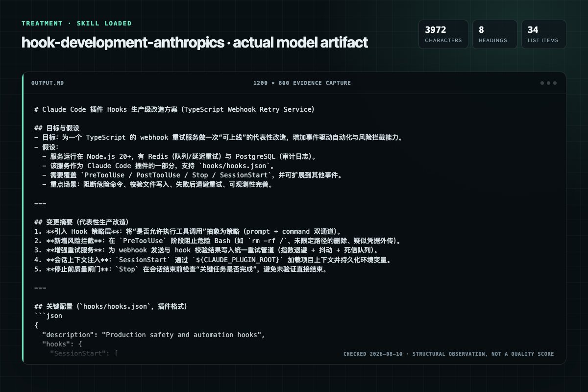Click the '1200 × 800 EVIDENCE CAPTURE' label
Image resolution: width=588 pixels, height=392 pixels.
302,83
